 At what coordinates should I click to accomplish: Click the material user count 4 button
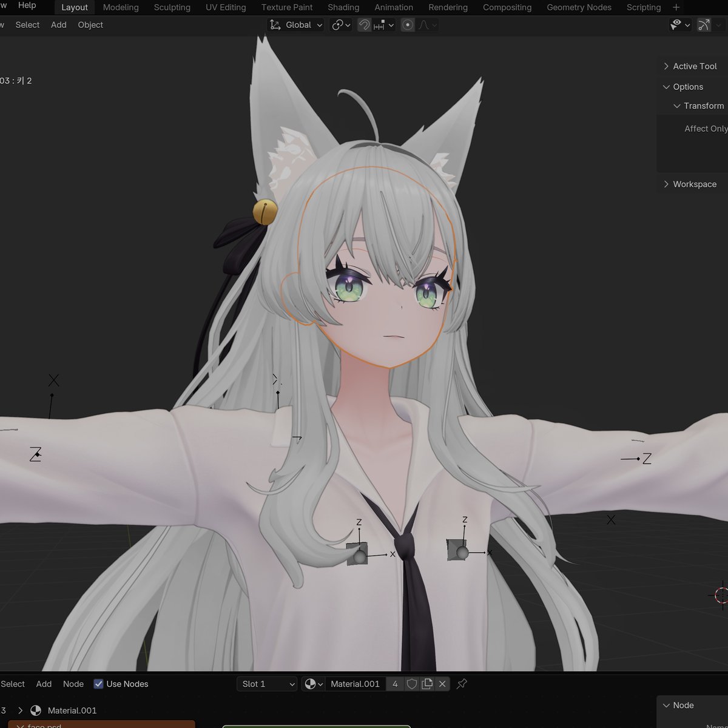click(x=395, y=684)
